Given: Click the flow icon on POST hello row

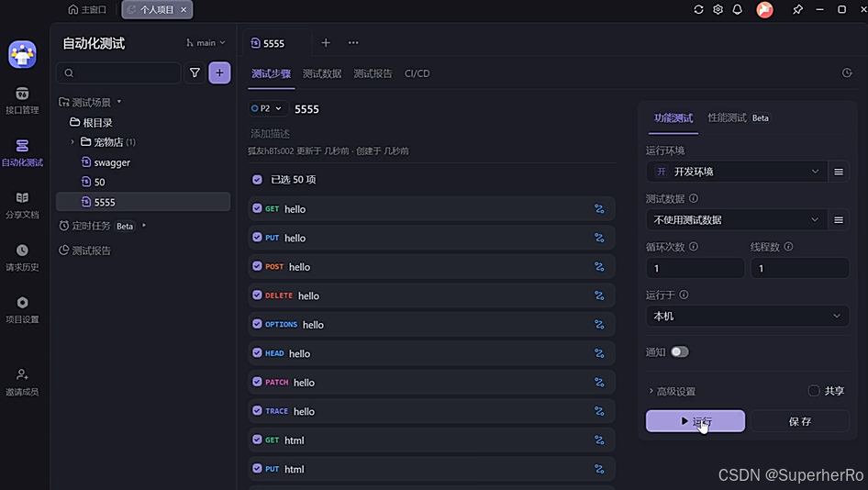Looking at the screenshot, I should point(599,266).
